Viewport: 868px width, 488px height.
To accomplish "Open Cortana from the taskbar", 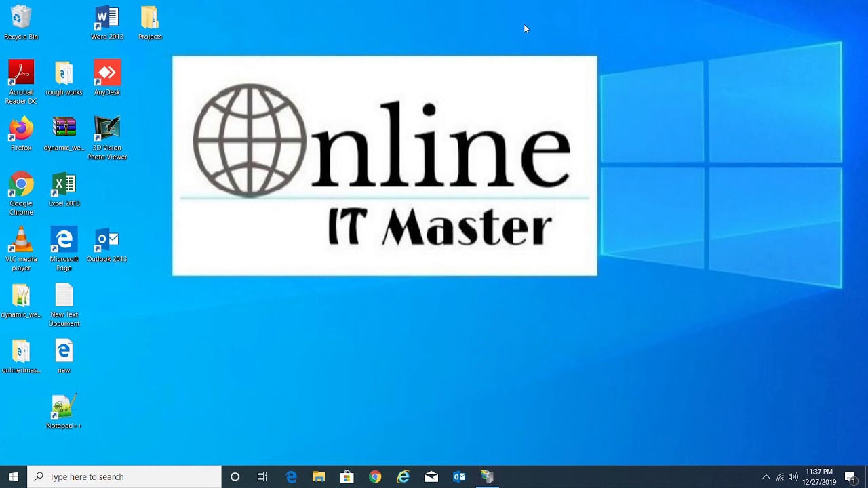I will (x=235, y=476).
